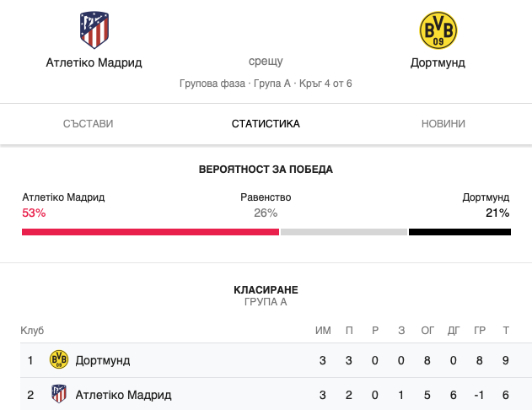The image size is (532, 410).
Task: Click the small Atlético crest in standings
Action: 59,394
